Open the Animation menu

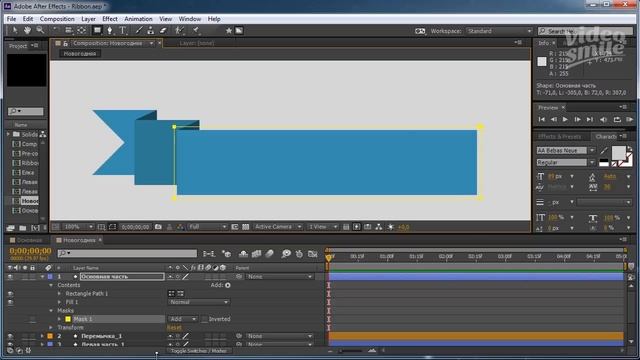click(138, 19)
